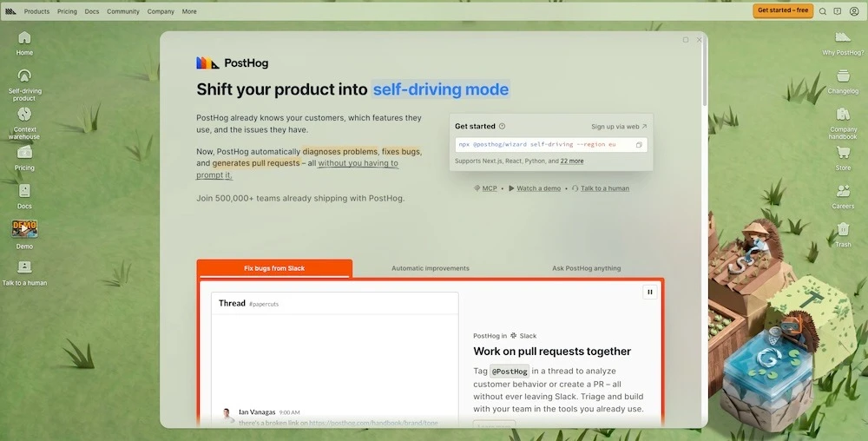The image size is (868, 441).
Task: Click Get started – free button
Action: [x=783, y=10]
